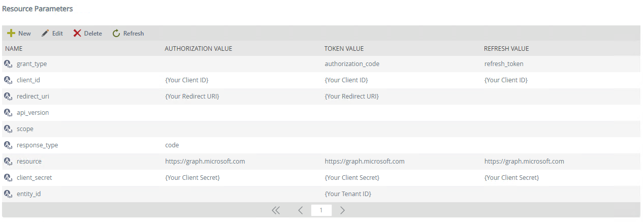The image size is (644, 222).
Task: Select the api_version parameter row
Action: click(x=33, y=113)
